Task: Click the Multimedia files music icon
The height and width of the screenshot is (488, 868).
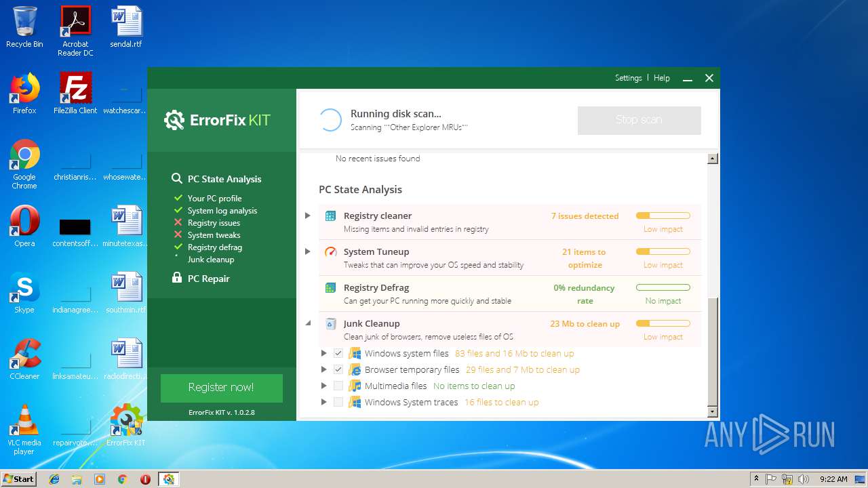Action: click(x=355, y=386)
